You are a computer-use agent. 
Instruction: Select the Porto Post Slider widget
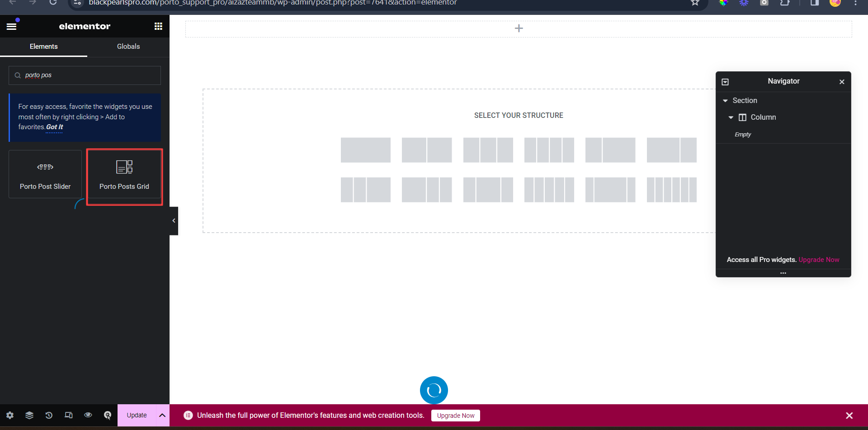pyautogui.click(x=45, y=174)
